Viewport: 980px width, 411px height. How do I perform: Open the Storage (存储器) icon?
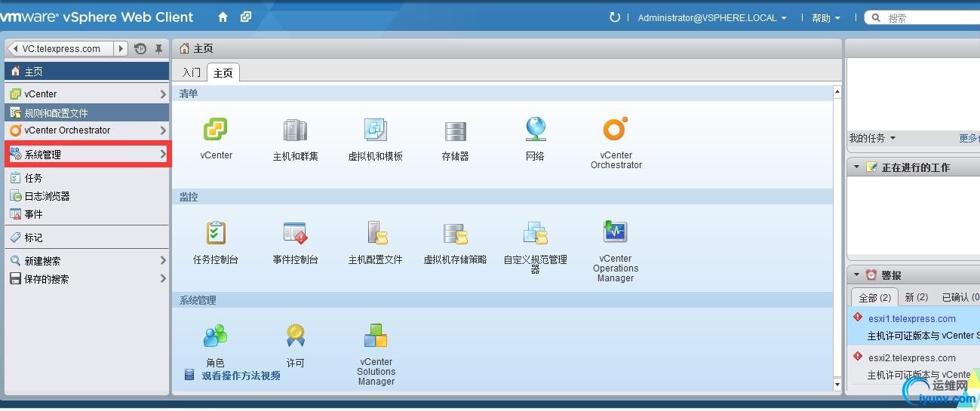click(x=455, y=131)
